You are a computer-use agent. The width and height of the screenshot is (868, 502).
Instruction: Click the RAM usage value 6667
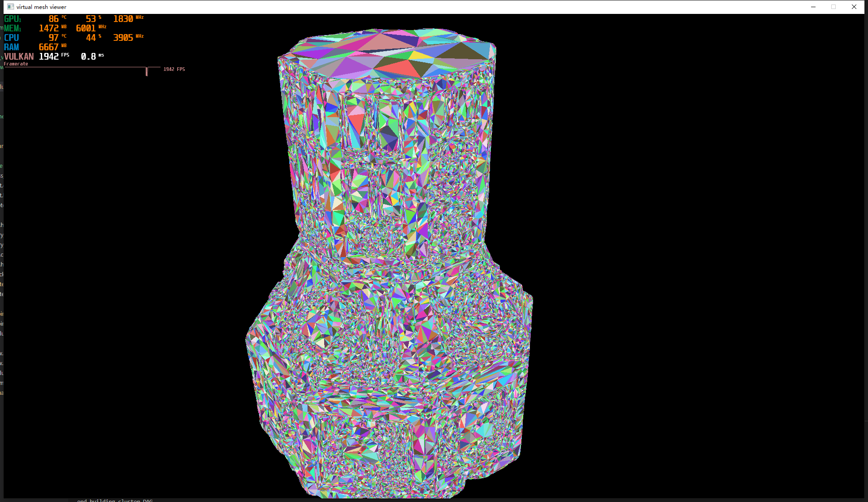coord(48,47)
